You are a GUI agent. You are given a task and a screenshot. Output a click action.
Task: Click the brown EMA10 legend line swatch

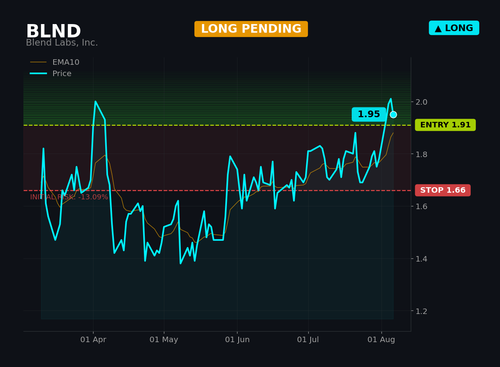(38, 62)
